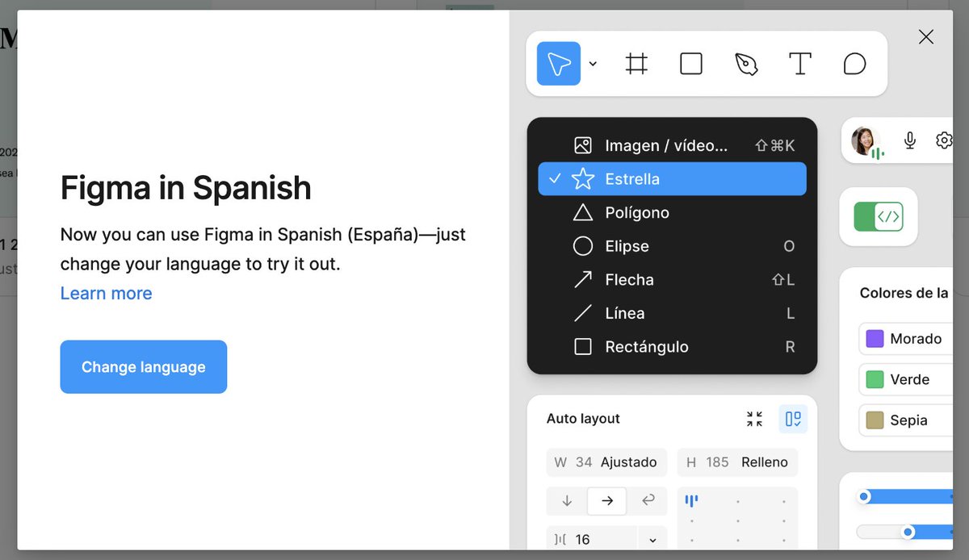Click the circle icon beside Elipse

583,246
